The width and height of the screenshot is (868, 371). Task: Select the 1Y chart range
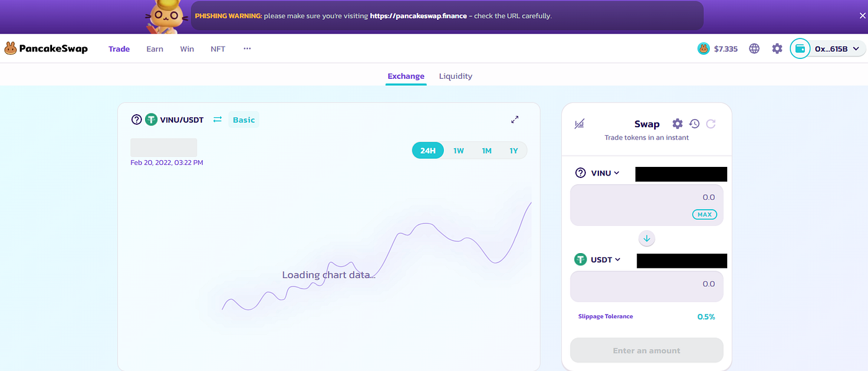click(x=514, y=151)
